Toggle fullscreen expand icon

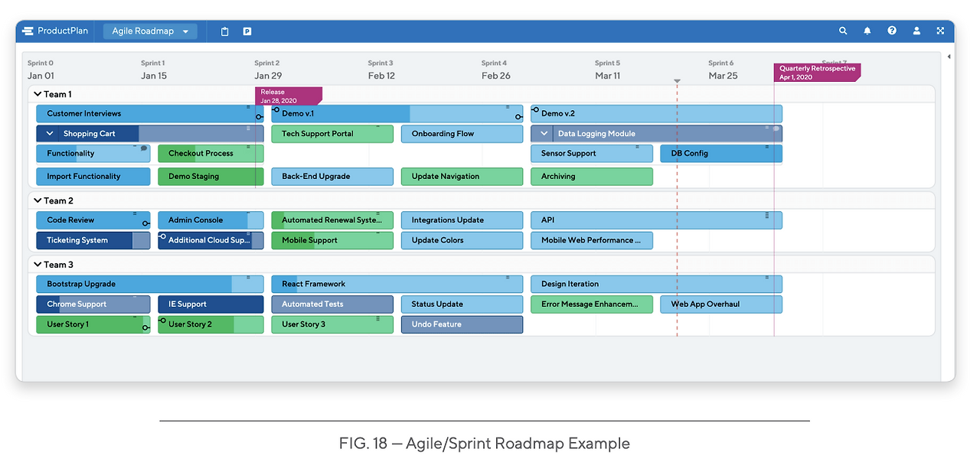click(940, 31)
